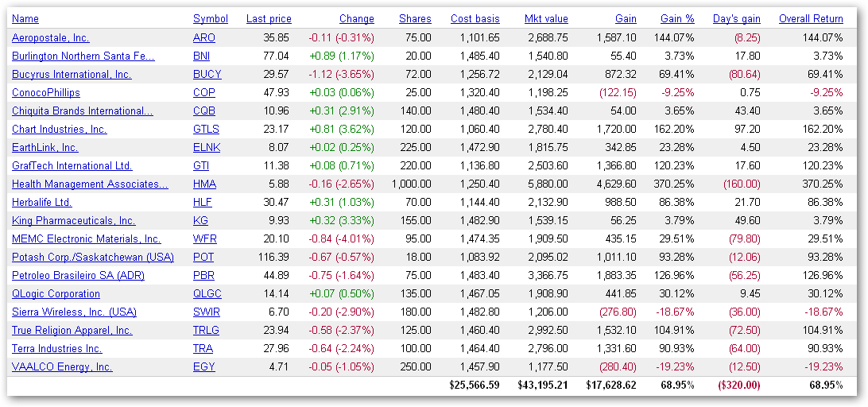Image resolution: width=868 pixels, height=407 pixels.
Task: Click the CQB ticker symbol
Action: point(204,110)
